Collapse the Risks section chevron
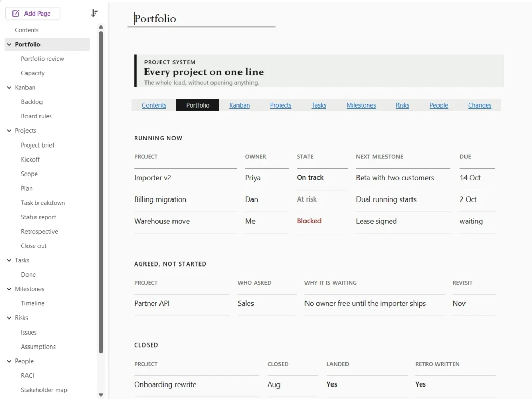532x399 pixels. click(x=9, y=318)
